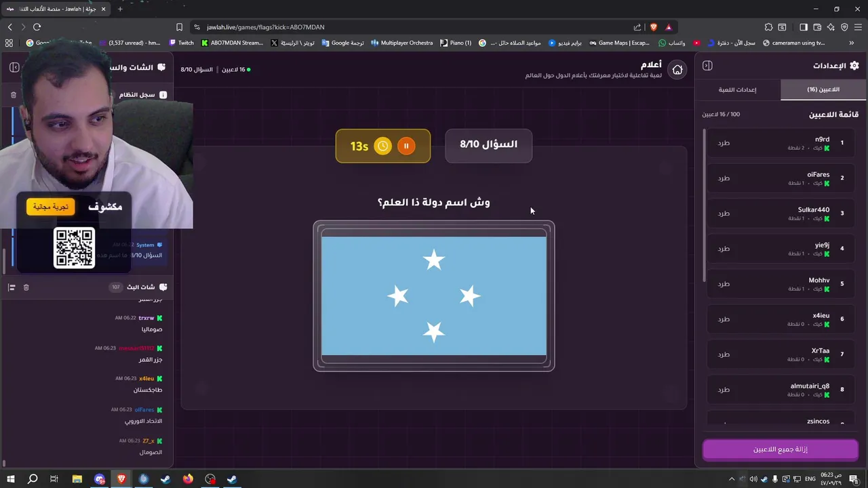Viewport: 868px width, 488px height.
Task: Open the Multiplayer Orchestra bookmark
Action: (401, 43)
